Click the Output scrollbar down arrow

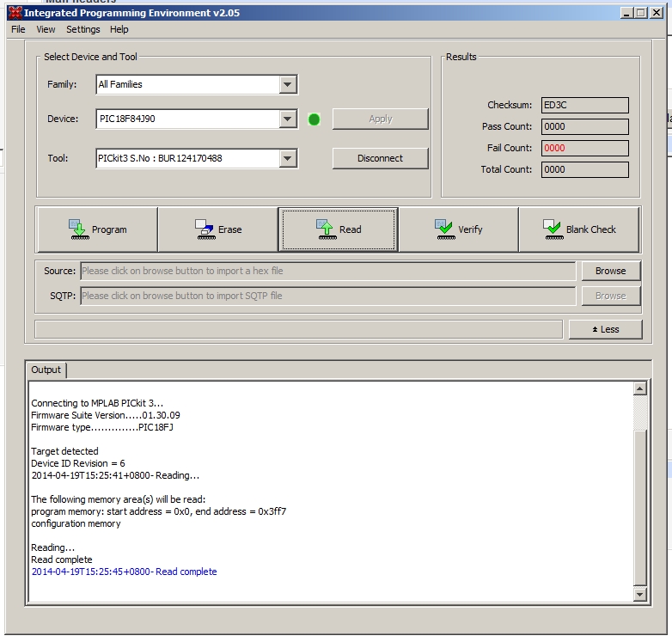coord(640,594)
